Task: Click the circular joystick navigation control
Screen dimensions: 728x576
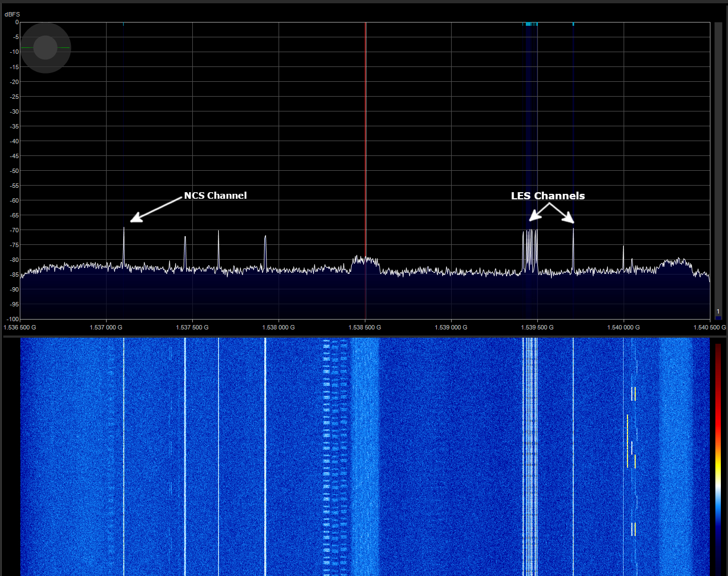Action: pyautogui.click(x=46, y=48)
